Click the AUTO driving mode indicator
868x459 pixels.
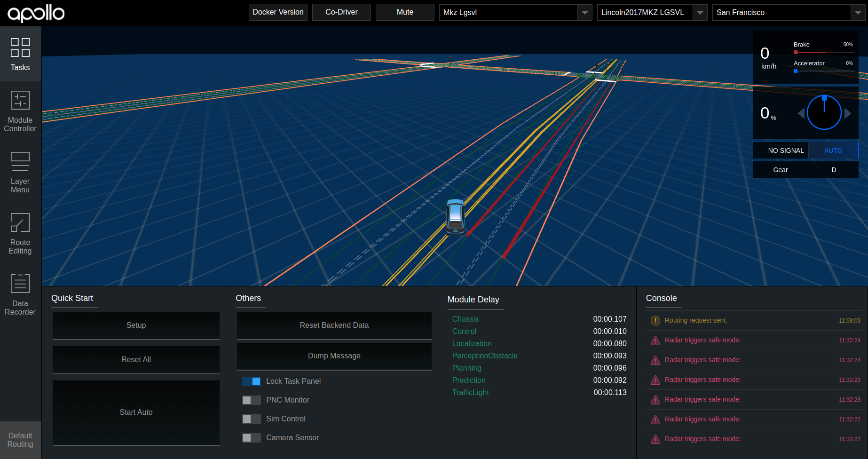[x=833, y=150]
